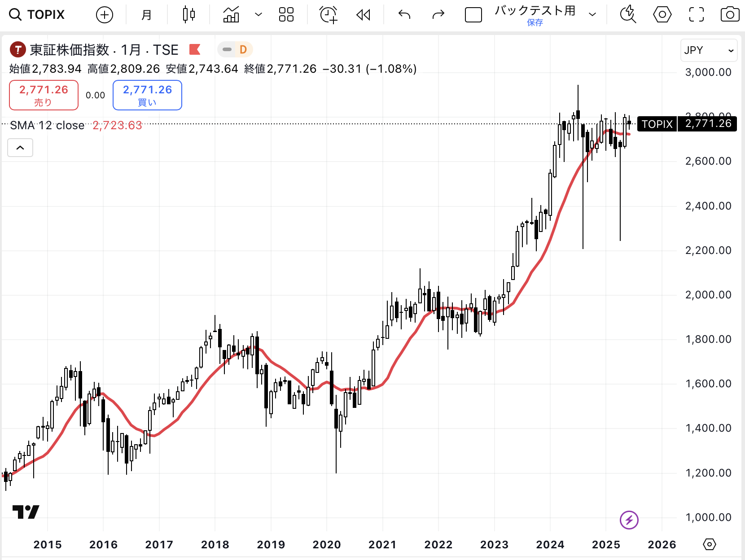745x560 pixels.
Task: Click the red 売り sell button
Action: 44,95
